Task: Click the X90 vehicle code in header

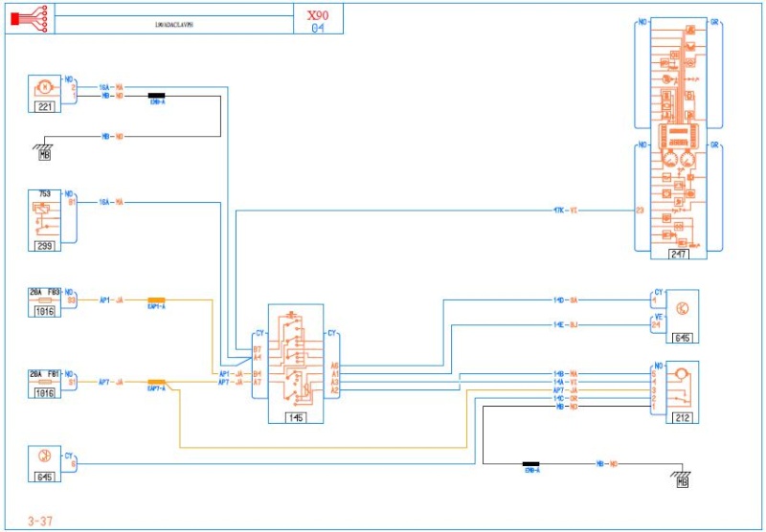Action: click(318, 15)
